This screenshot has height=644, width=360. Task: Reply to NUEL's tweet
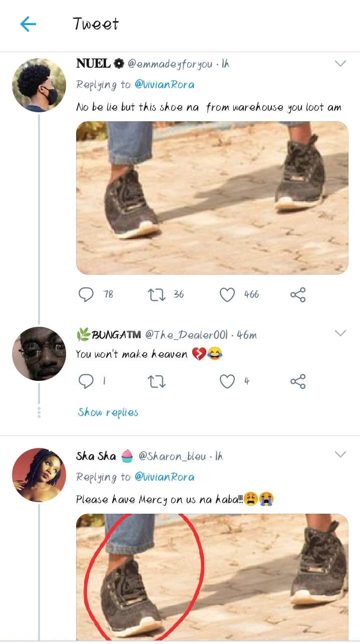click(x=86, y=295)
